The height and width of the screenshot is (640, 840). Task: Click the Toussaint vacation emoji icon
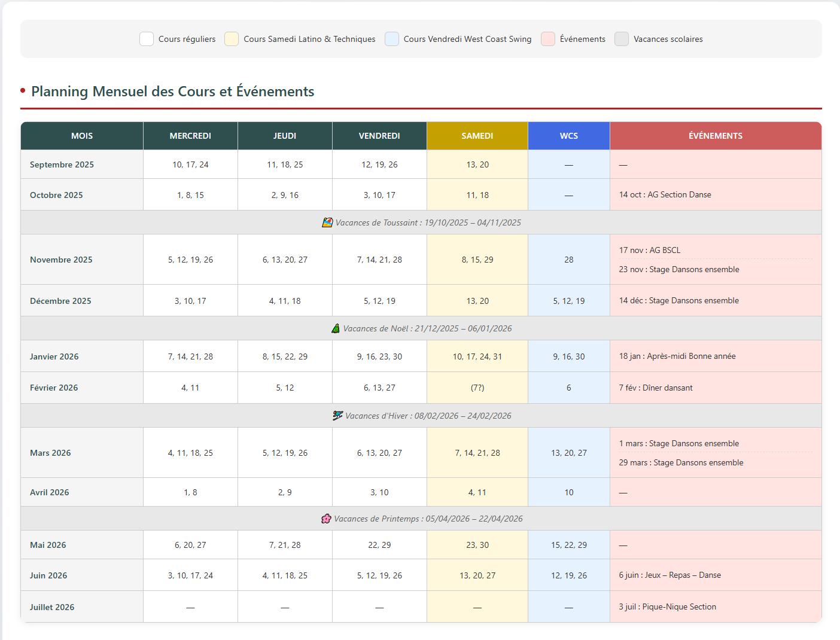[327, 223]
